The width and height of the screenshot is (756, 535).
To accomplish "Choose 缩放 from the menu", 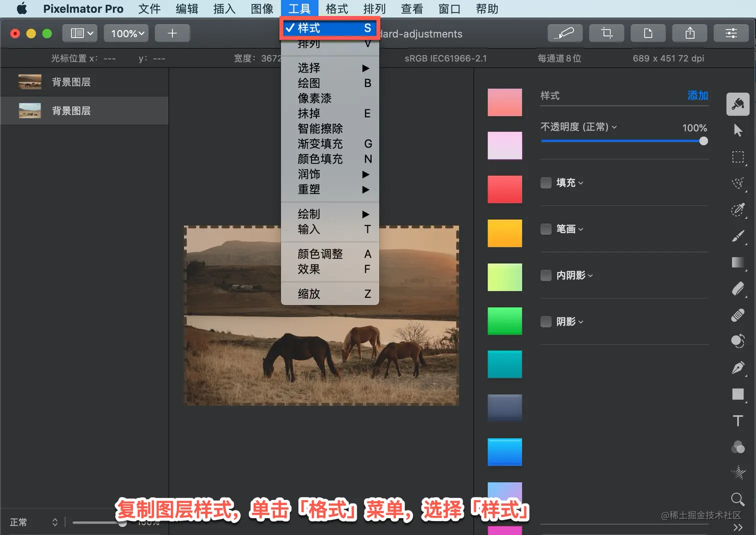I will tap(330, 293).
